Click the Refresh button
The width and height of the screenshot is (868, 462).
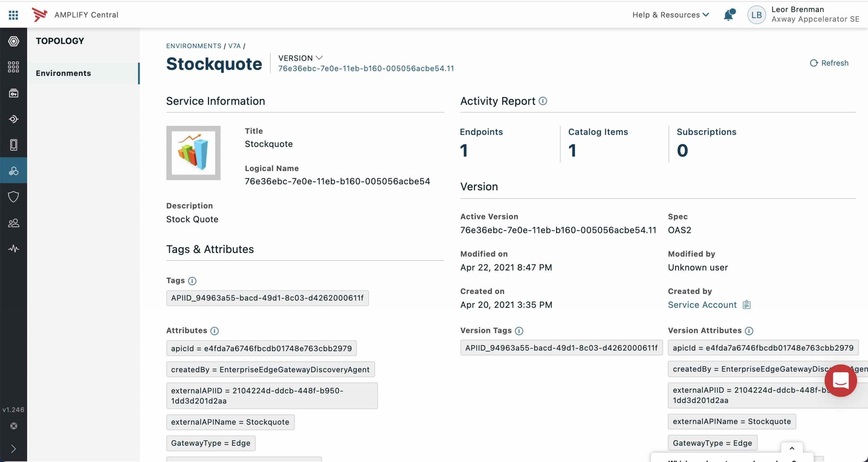tap(829, 63)
